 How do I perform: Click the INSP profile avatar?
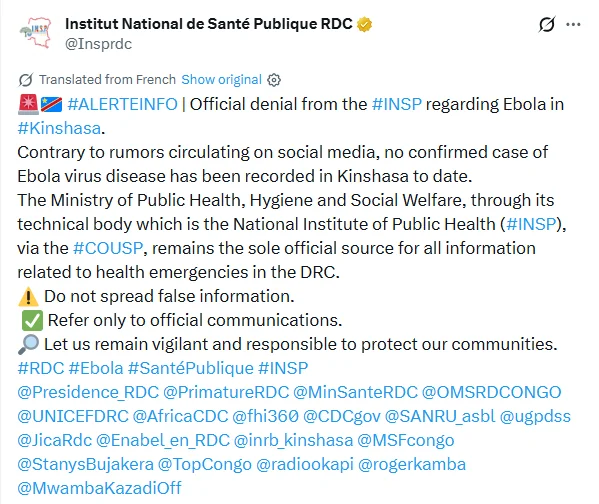pyautogui.click(x=35, y=33)
